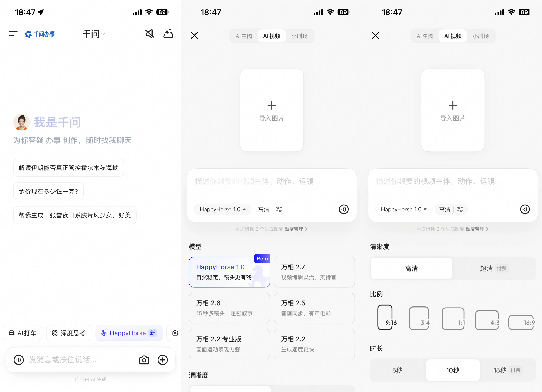Expand the 千问 model selector dropdown
The height and width of the screenshot is (392, 542).
[x=94, y=34]
